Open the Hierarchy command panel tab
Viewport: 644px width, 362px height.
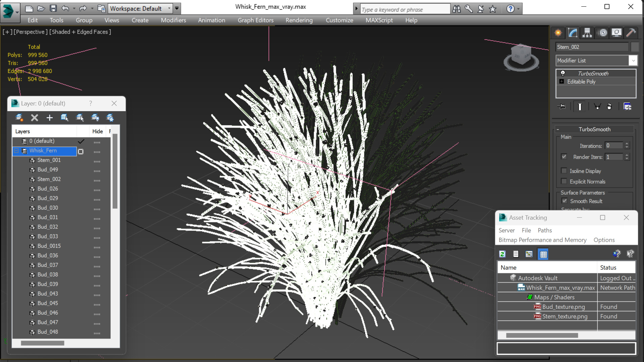(587, 32)
